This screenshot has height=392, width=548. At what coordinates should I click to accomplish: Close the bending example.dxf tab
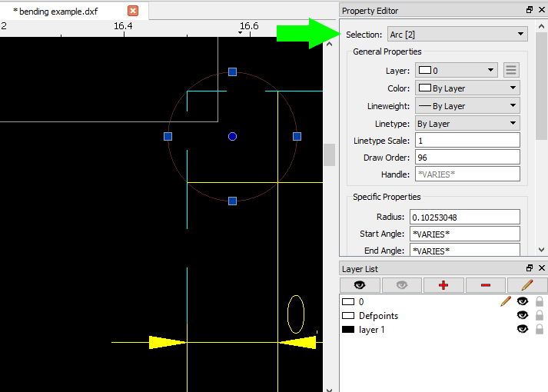click(133, 11)
